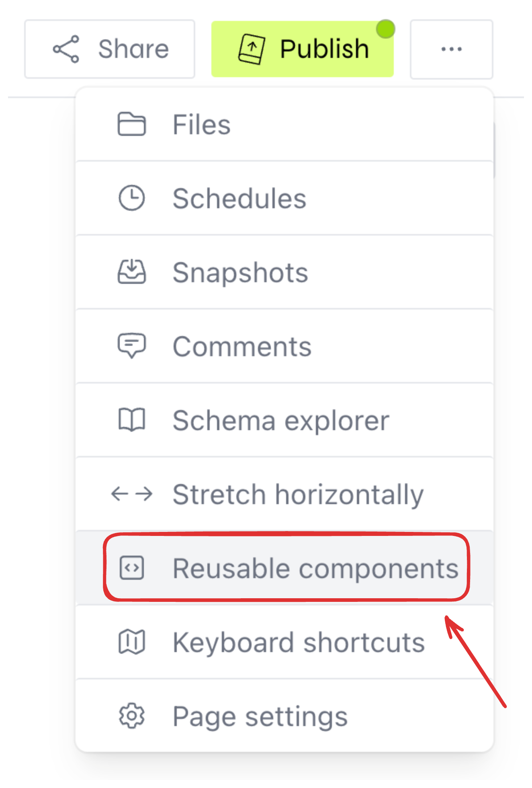
Task: Click the map icon next to Keyboard shortcuts
Action: coord(131,642)
